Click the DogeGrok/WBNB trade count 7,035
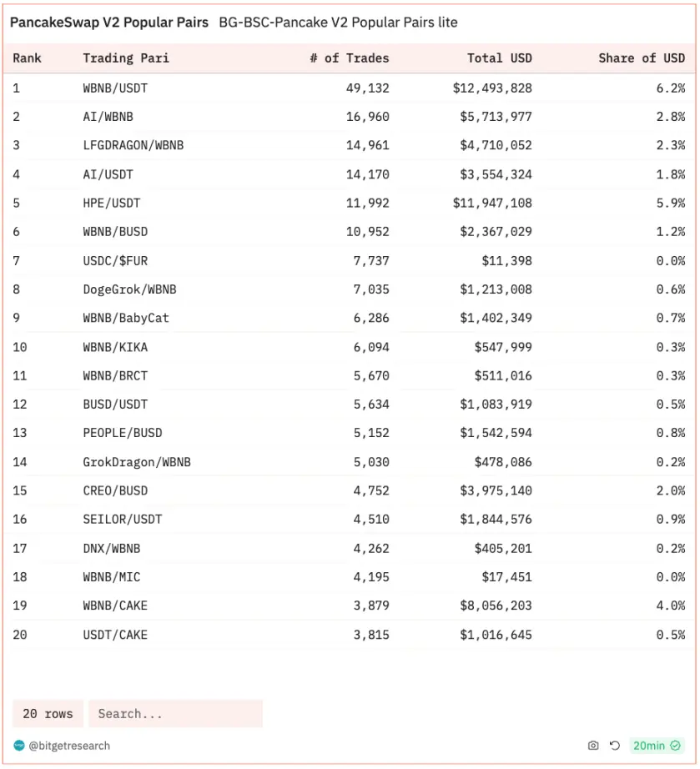The image size is (700, 769). coord(371,289)
